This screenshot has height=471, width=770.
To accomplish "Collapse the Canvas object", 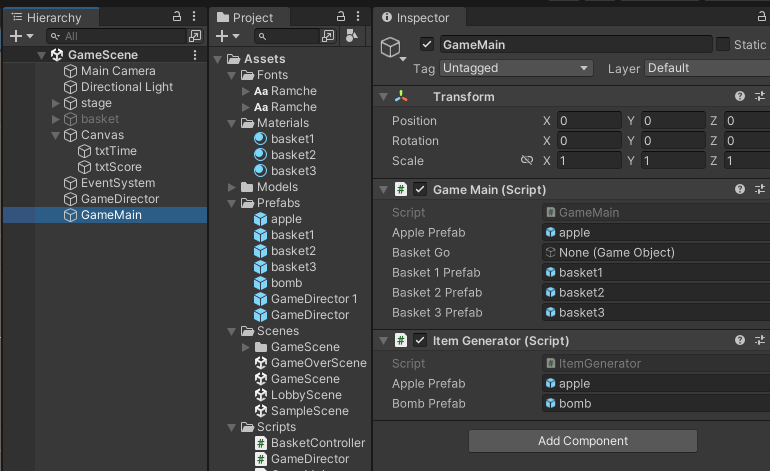I will tap(55, 135).
